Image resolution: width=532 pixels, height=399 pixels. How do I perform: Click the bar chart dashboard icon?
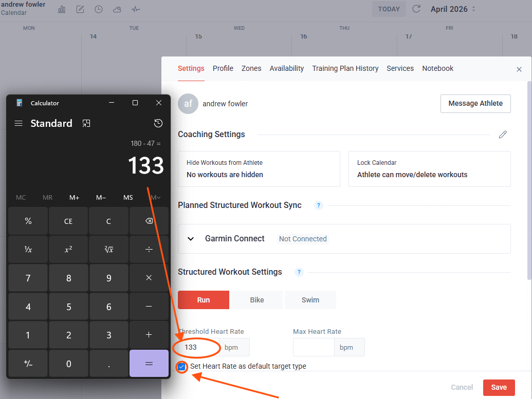(x=62, y=9)
